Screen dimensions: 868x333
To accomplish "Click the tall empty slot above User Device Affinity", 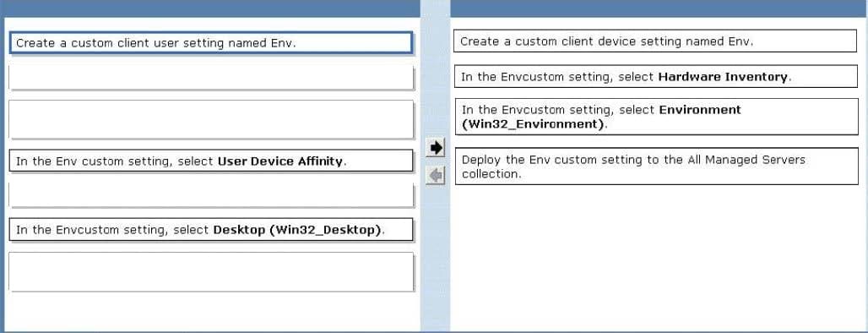I will (211, 119).
